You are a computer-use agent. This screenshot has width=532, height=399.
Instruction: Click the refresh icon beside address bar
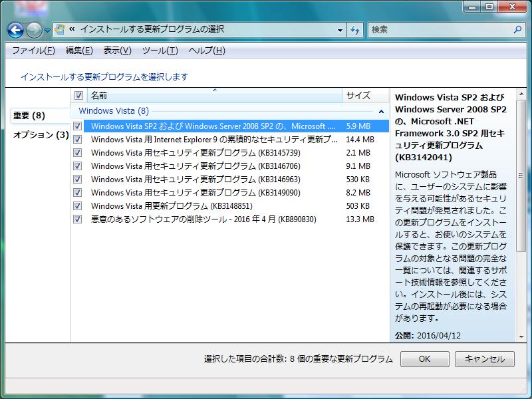pos(355,30)
